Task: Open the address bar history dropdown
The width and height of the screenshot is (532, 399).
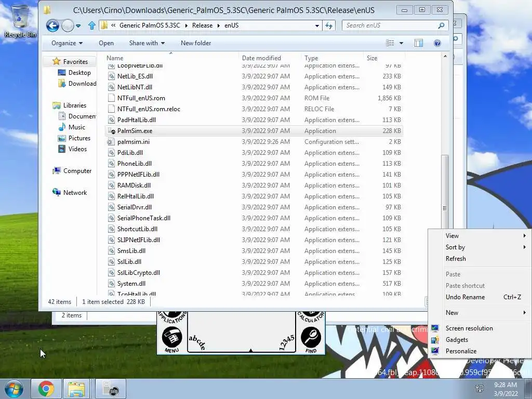Action: [317, 25]
